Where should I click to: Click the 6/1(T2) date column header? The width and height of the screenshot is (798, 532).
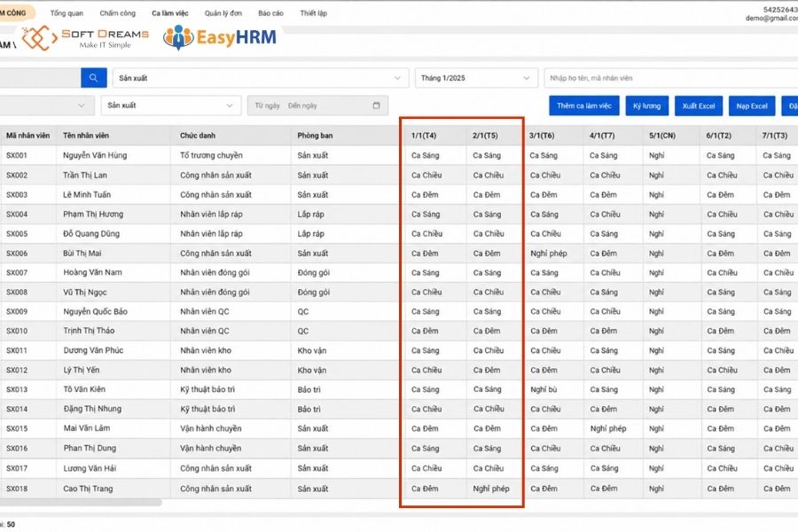coord(718,136)
